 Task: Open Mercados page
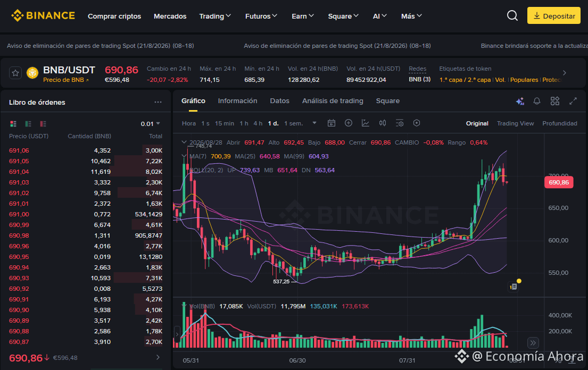(170, 16)
